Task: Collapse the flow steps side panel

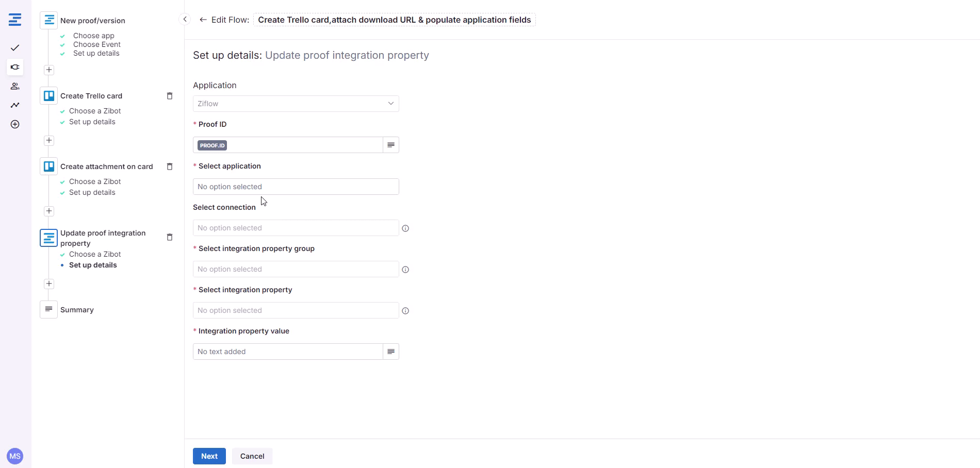Action: (185, 20)
